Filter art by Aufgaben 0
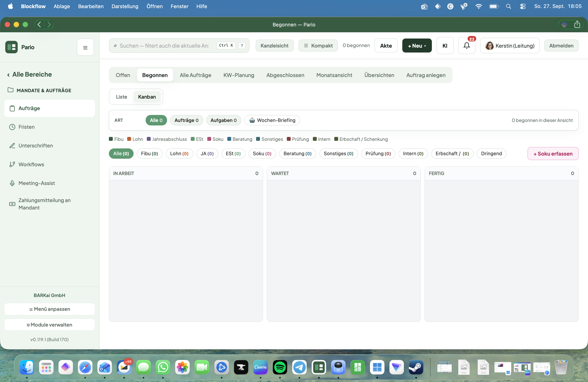 point(223,120)
